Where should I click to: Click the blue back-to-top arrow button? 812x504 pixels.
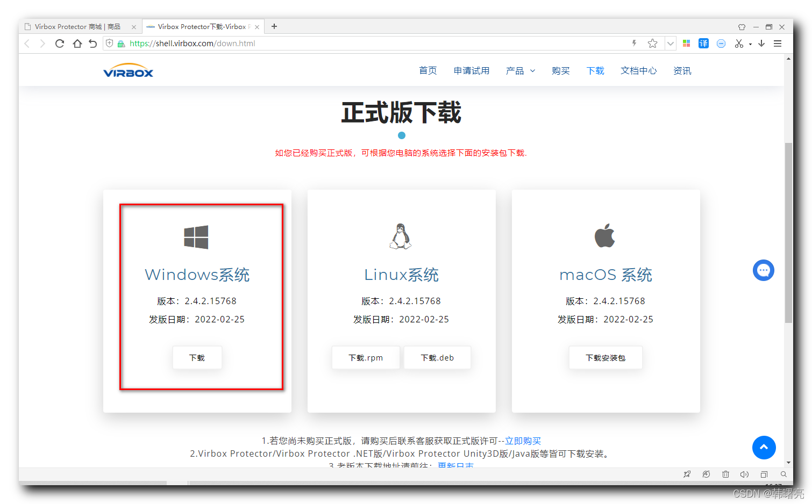[x=764, y=448]
